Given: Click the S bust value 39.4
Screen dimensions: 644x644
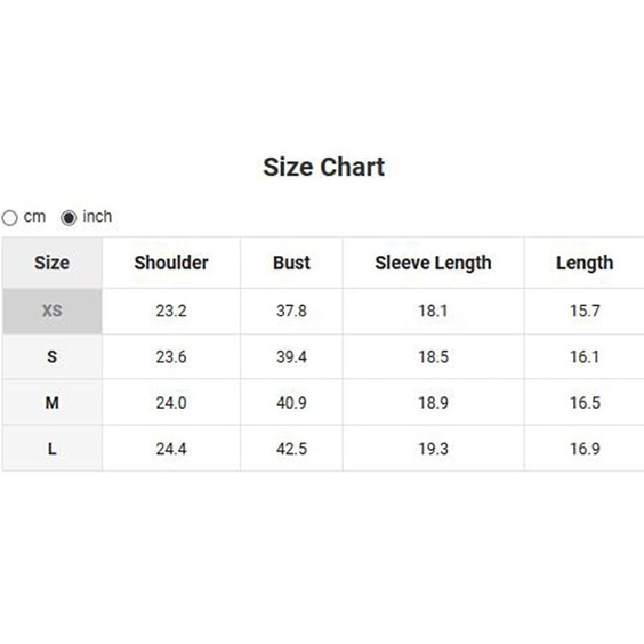Looking at the screenshot, I should pyautogui.click(x=291, y=357).
